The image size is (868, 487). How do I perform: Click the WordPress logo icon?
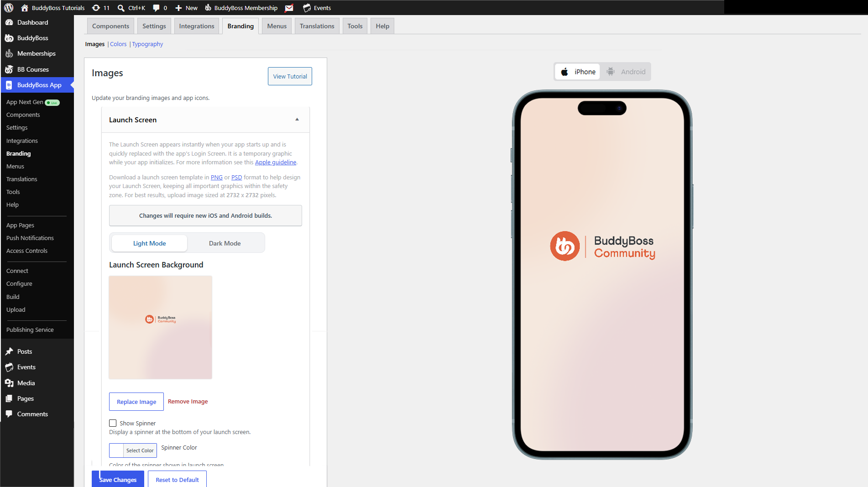9,8
